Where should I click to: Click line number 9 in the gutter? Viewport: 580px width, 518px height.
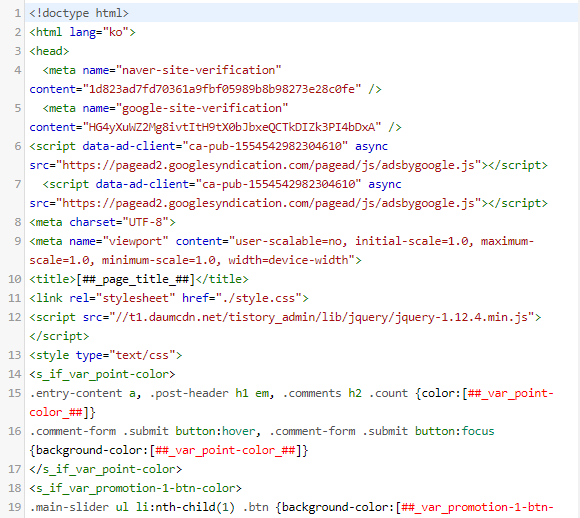pyautogui.click(x=18, y=241)
